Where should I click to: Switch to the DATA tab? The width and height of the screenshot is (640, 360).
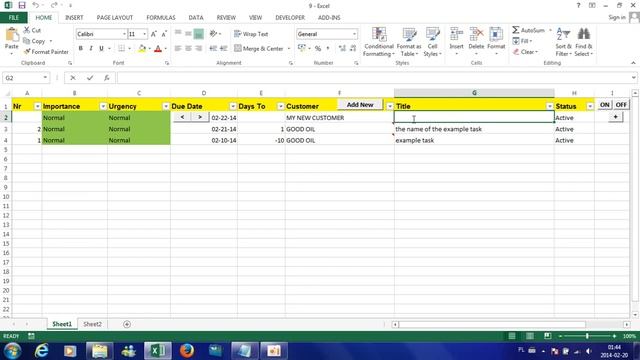tap(196, 18)
